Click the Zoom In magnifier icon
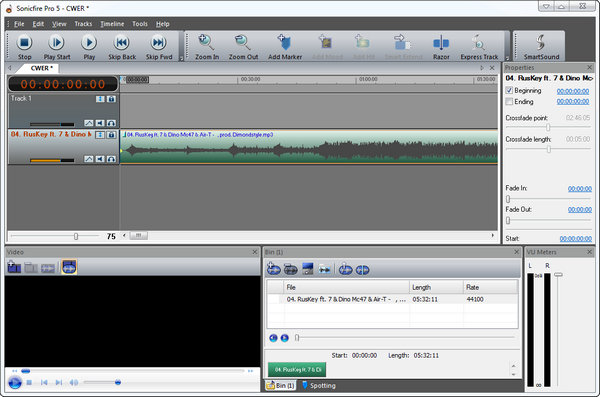Screen dimensions: 600x397 [206, 42]
